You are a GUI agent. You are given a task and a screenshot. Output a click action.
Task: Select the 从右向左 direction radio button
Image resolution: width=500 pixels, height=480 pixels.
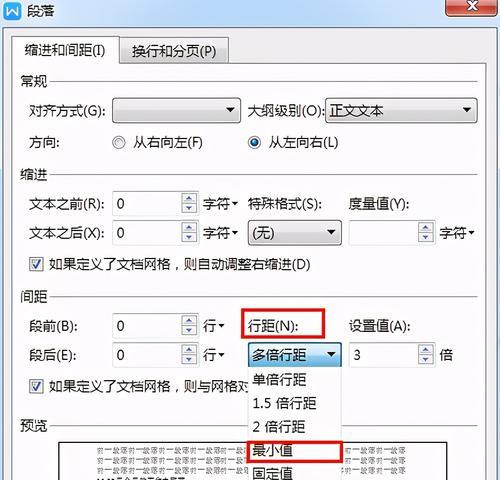119,143
